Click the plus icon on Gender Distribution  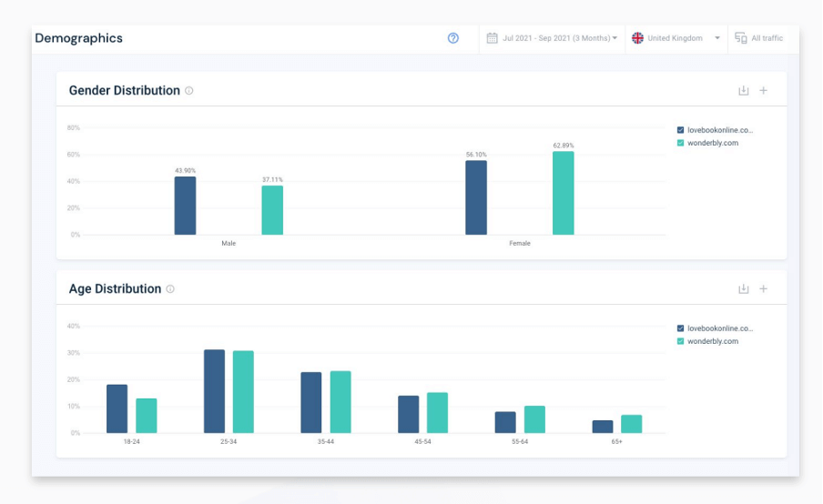point(764,91)
